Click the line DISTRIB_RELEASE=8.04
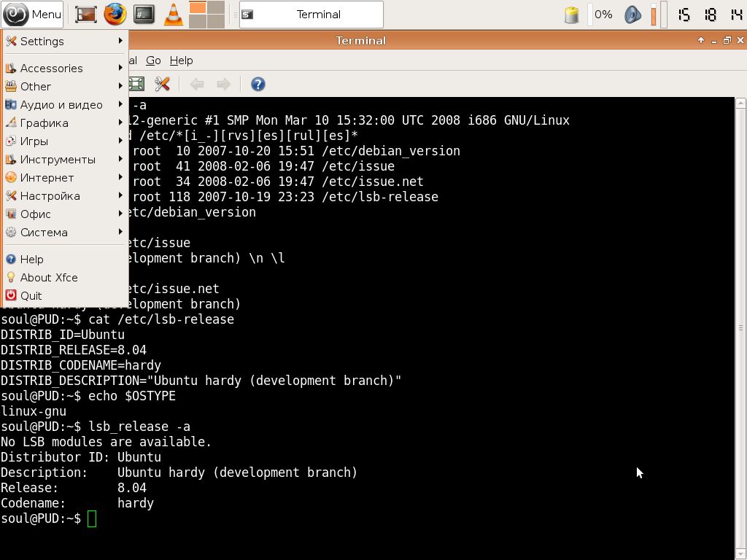The width and height of the screenshot is (747, 560). (74, 350)
